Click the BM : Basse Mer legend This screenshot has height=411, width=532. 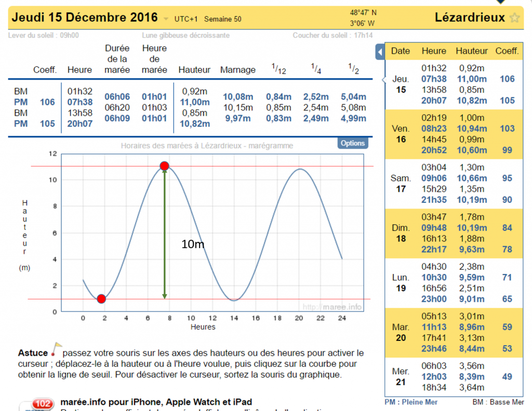pyautogui.click(x=498, y=402)
